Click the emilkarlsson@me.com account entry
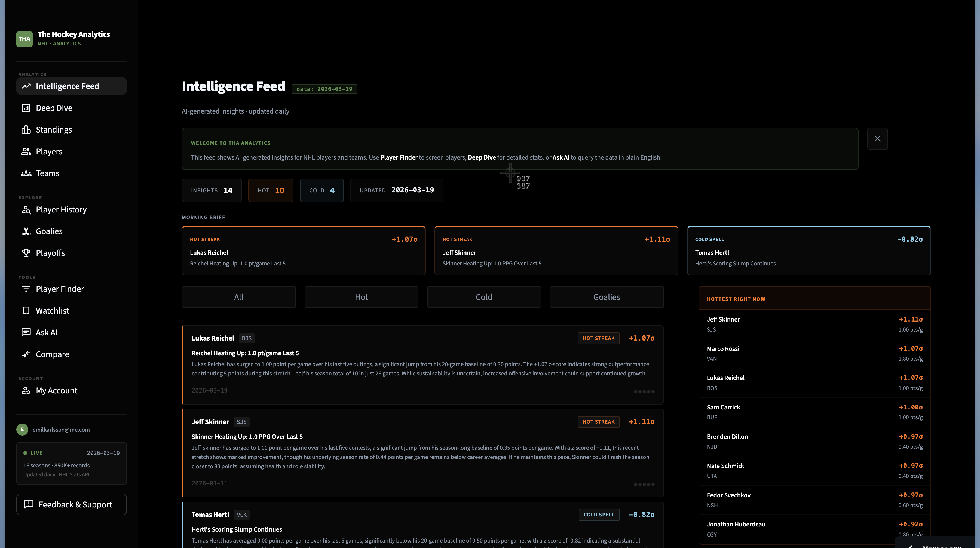The width and height of the screenshot is (980, 548). pyautogui.click(x=61, y=429)
